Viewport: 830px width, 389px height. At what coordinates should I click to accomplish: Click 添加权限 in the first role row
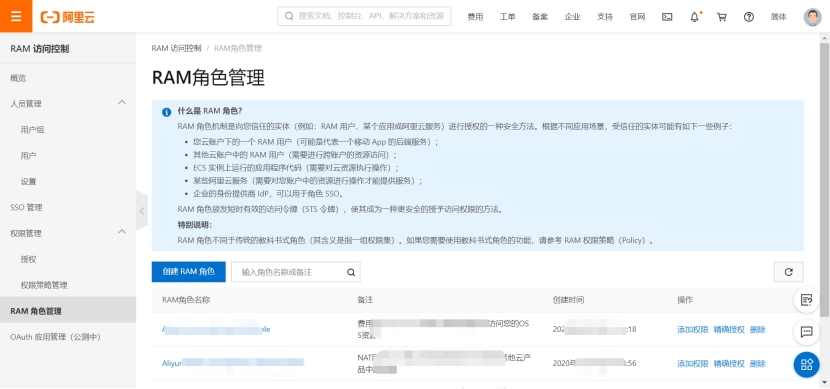692,330
